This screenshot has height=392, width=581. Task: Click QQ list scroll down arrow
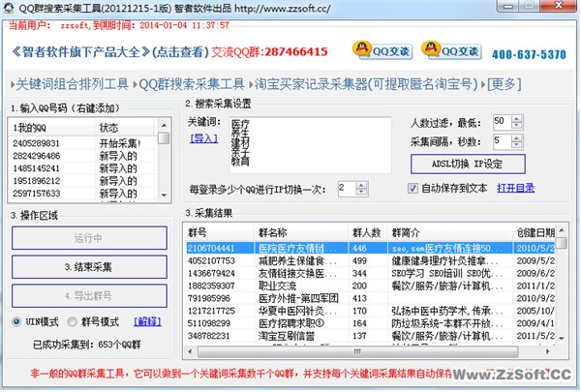click(164, 196)
